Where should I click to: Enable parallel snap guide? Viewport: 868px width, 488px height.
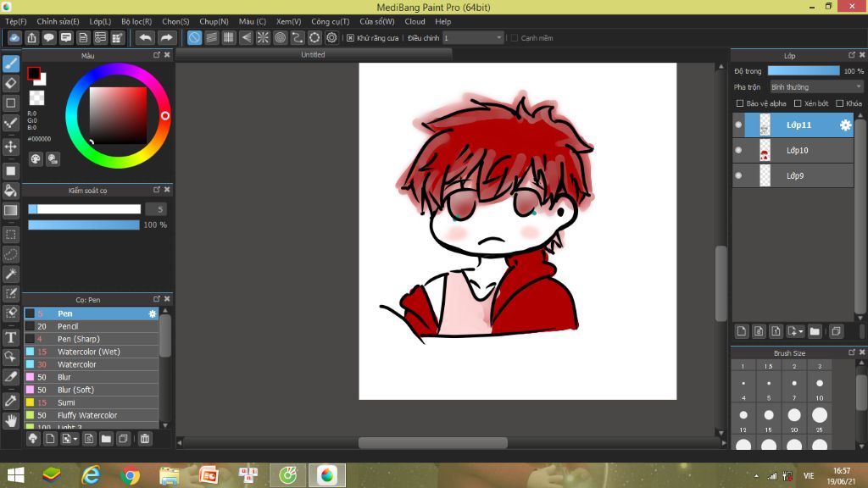tap(211, 37)
